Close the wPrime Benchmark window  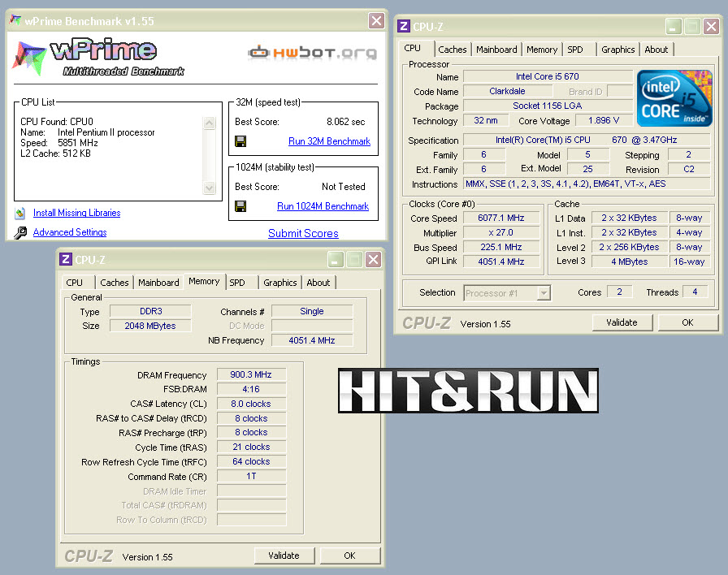tap(376, 21)
